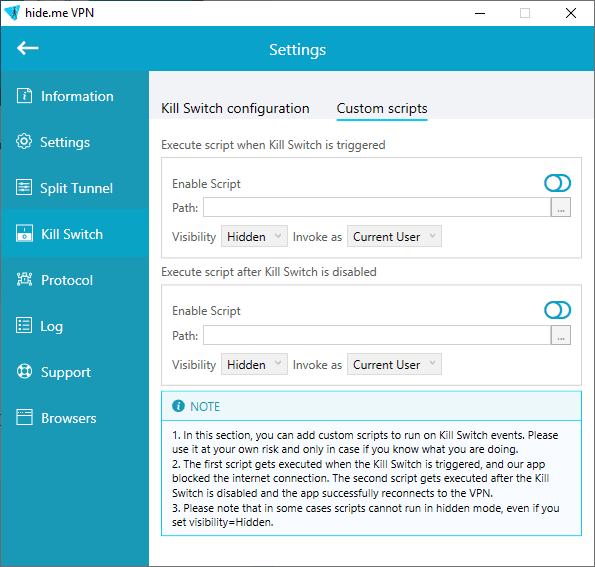This screenshot has width=595, height=567.
Task: Click the Protocol icon in the sidebar
Action: pos(24,280)
